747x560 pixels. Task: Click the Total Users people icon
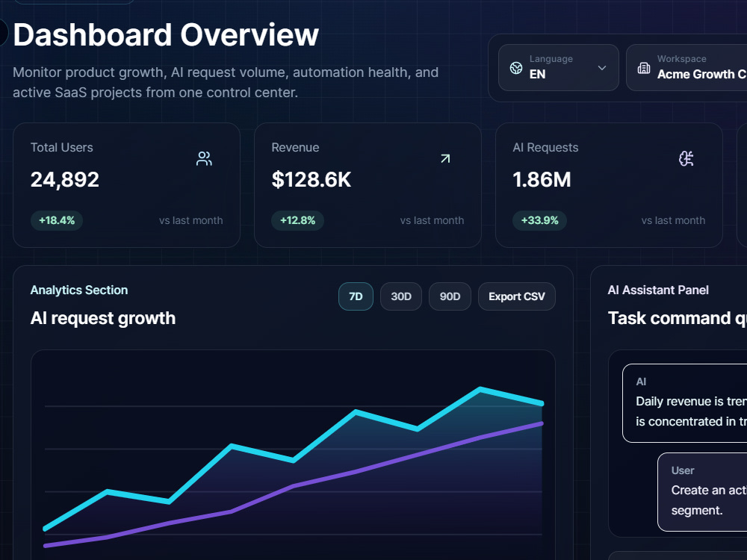coord(204,158)
